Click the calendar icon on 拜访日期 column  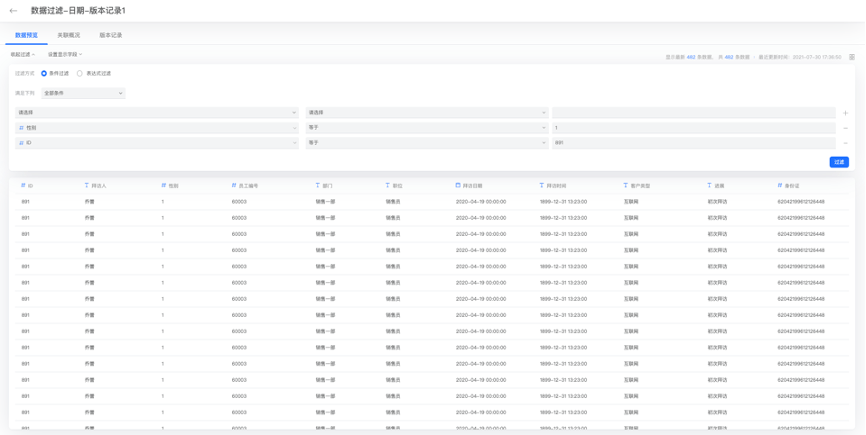point(458,185)
